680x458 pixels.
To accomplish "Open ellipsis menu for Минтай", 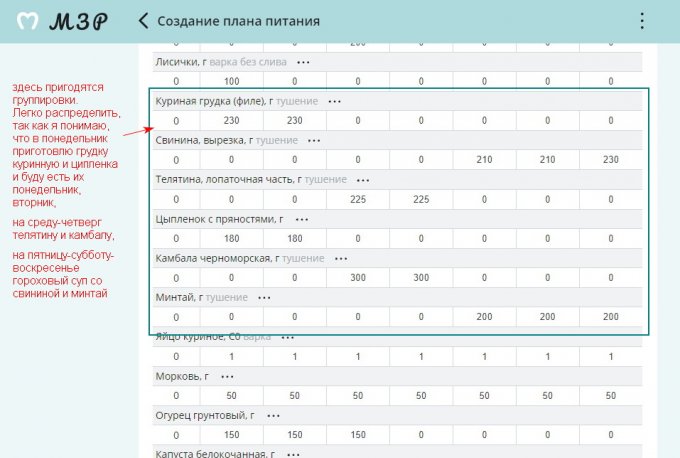I will coord(264,297).
